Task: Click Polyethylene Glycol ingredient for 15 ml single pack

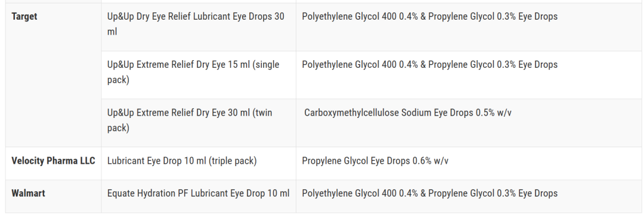Action: point(469,74)
